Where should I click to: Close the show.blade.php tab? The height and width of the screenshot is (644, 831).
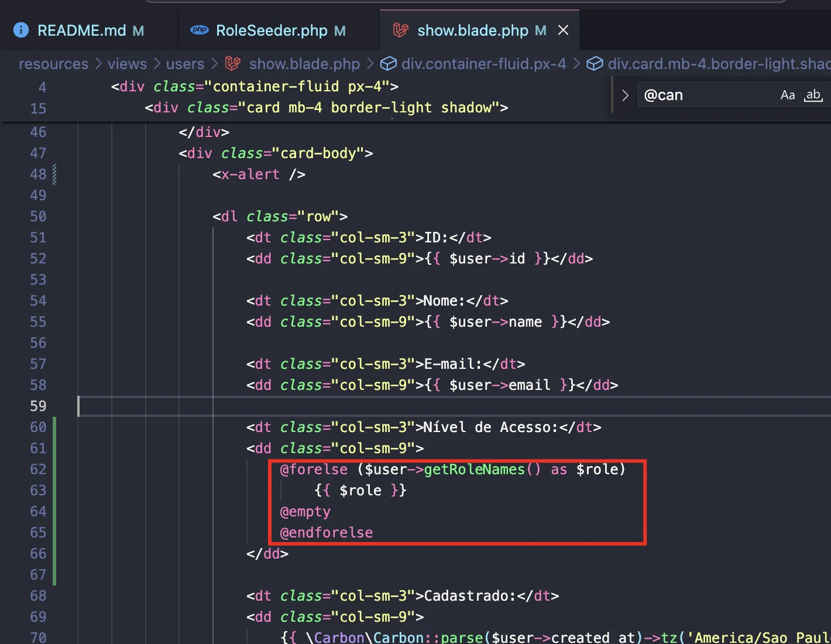tap(563, 30)
